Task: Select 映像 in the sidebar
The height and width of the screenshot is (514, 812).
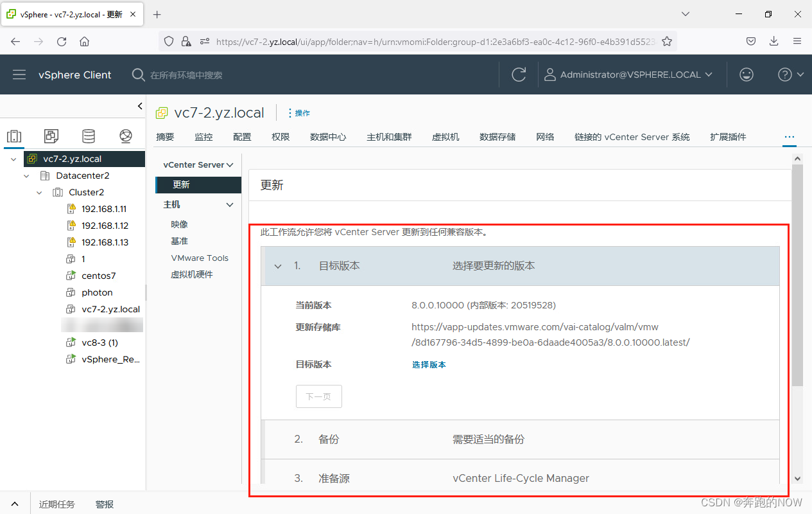Action: click(x=180, y=224)
